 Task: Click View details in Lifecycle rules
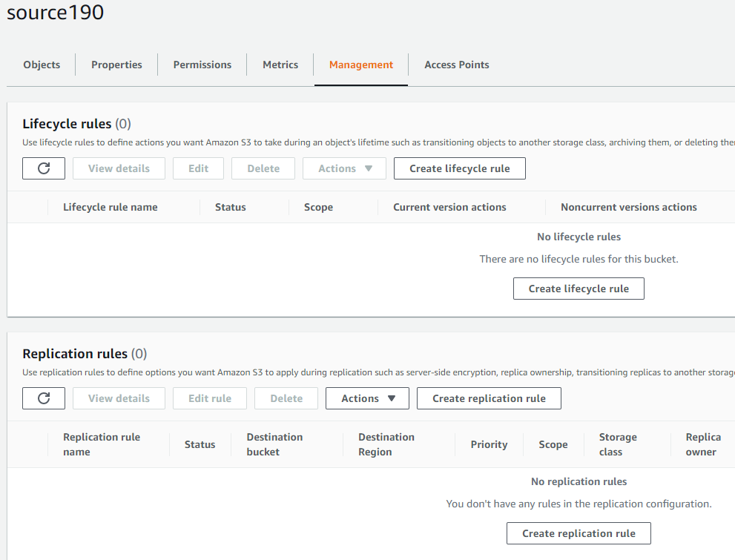click(x=119, y=168)
